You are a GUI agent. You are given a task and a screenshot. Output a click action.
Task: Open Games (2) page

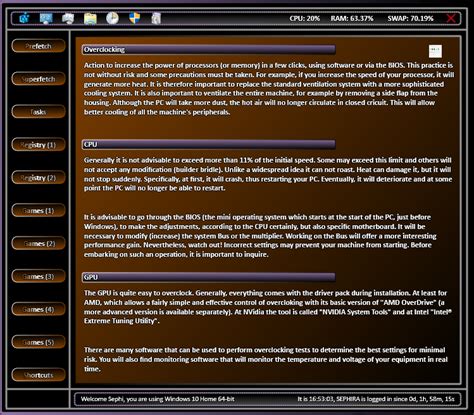(x=38, y=243)
